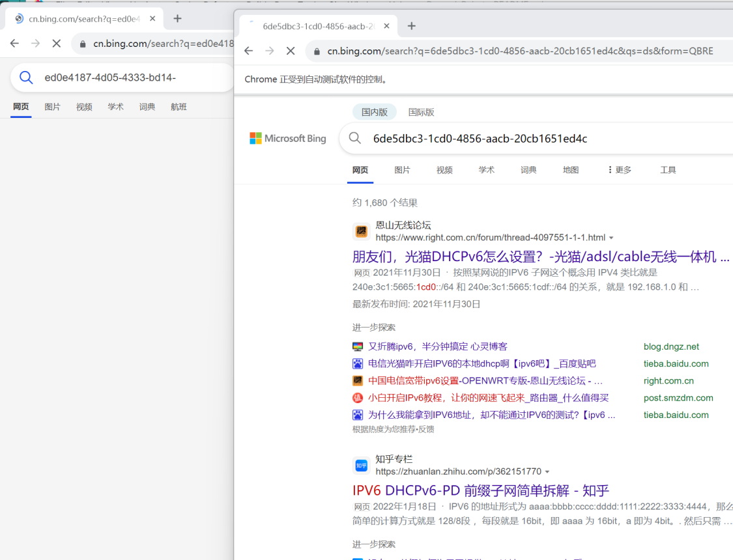Switch to 国际版 Bing version
The image size is (733, 560).
tap(421, 112)
